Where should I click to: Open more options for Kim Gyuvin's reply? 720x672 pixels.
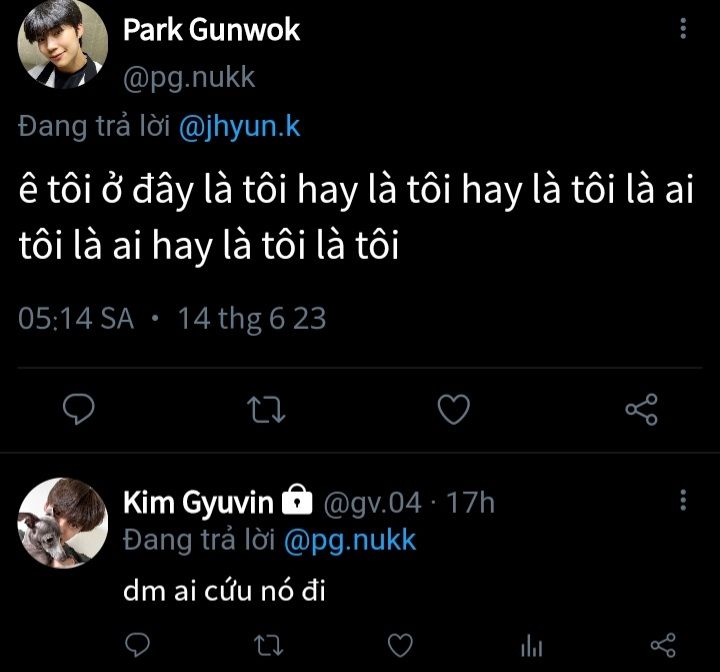pyautogui.click(x=683, y=500)
